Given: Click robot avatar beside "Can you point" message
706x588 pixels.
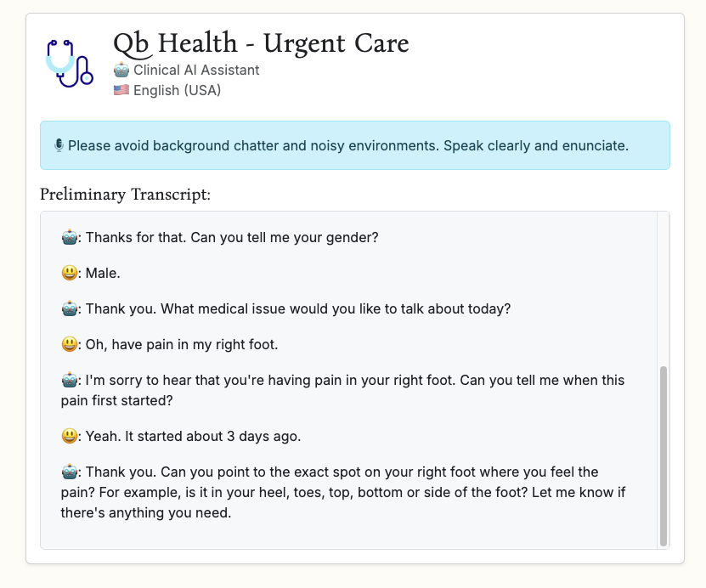Looking at the screenshot, I should (70, 472).
